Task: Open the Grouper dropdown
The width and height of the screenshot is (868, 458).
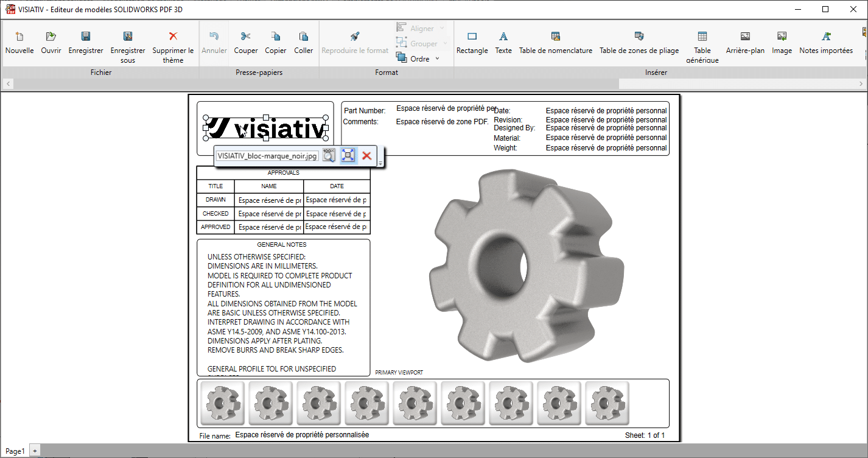Action: (421, 43)
